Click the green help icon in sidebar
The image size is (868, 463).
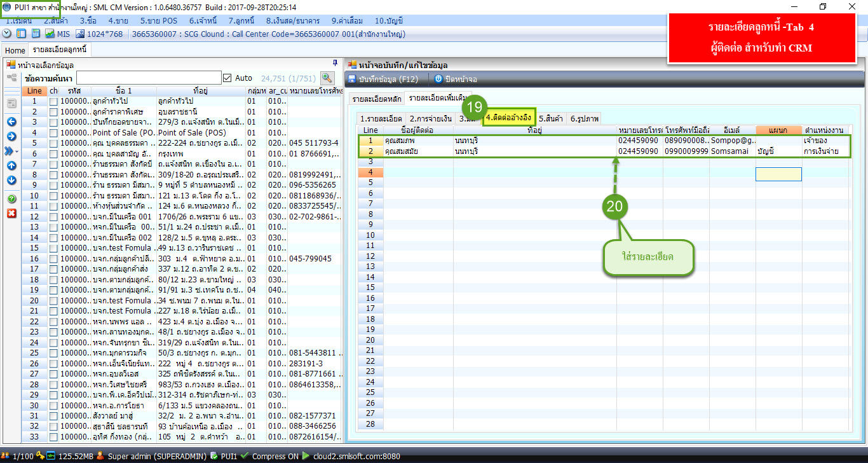tap(11, 198)
